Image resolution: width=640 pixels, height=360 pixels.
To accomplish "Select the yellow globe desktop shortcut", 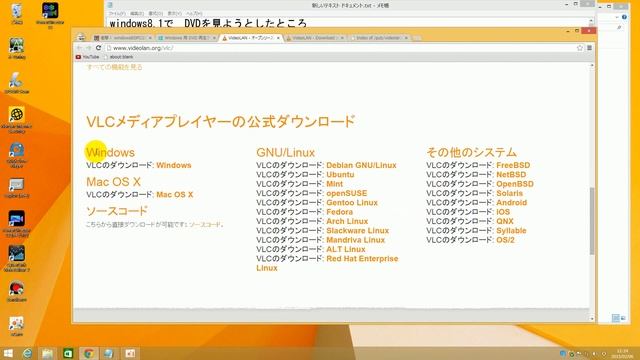I will click(x=17, y=120).
